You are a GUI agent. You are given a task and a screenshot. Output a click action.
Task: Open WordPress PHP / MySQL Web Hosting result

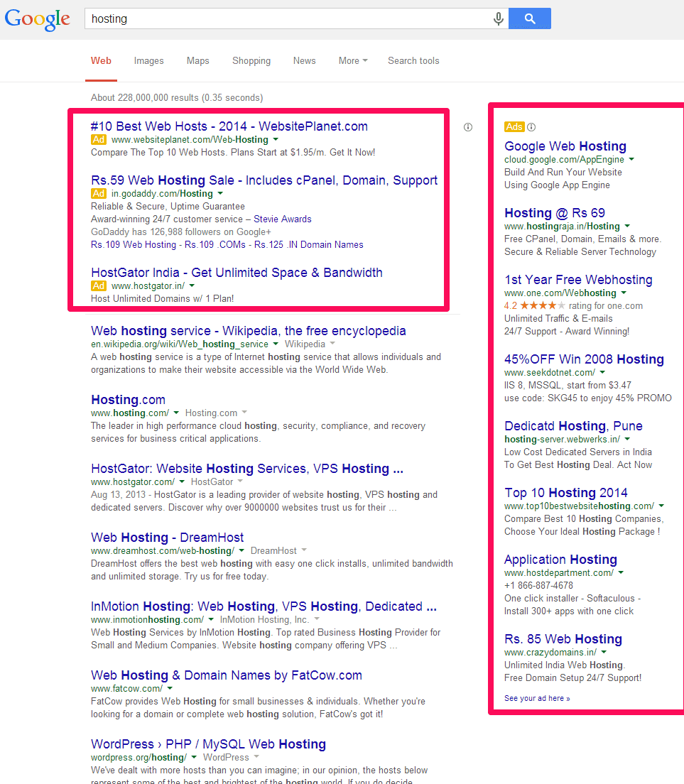(209, 744)
